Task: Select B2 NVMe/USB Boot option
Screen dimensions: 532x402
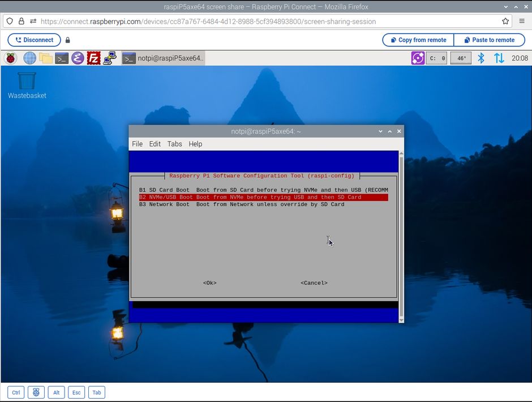Action: tap(264, 197)
